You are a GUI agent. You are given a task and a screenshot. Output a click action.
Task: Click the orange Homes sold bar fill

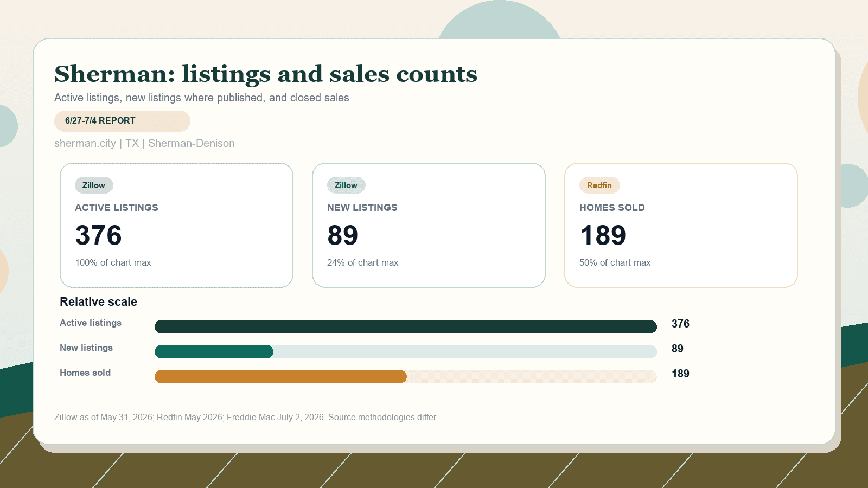pyautogui.click(x=280, y=376)
